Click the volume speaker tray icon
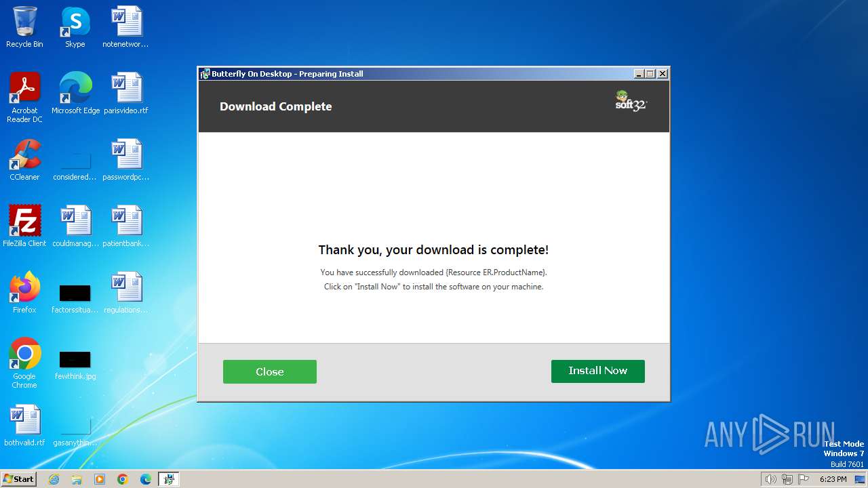Viewport: 868px width, 488px height. [x=771, y=479]
